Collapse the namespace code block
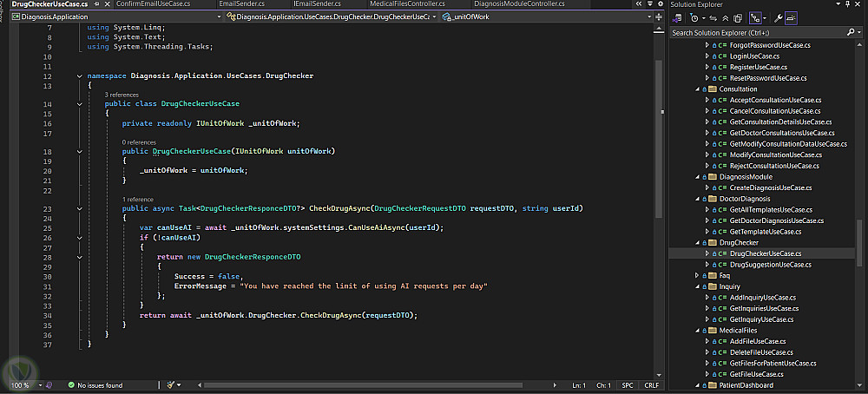Viewport: 868px width, 394px height. (80, 76)
